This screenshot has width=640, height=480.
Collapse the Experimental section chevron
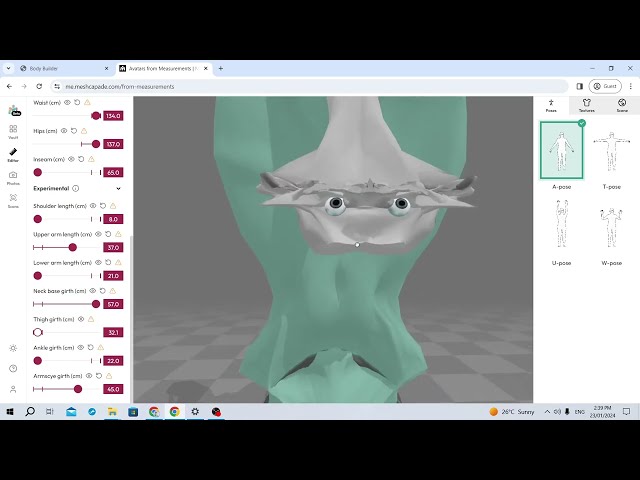(x=118, y=189)
